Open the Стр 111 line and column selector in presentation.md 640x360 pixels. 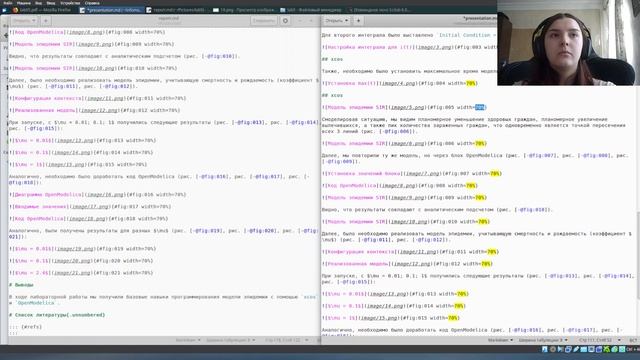pyautogui.click(x=599, y=340)
